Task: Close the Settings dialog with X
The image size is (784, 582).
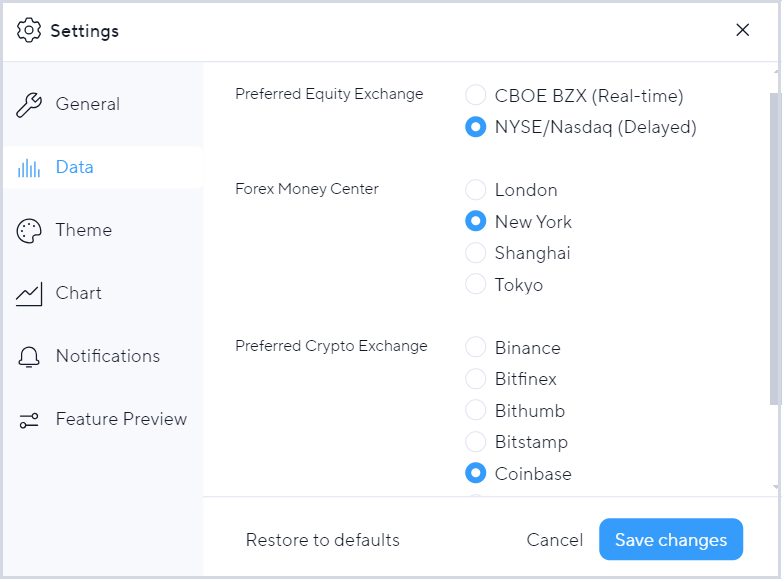Action: pyautogui.click(x=742, y=30)
